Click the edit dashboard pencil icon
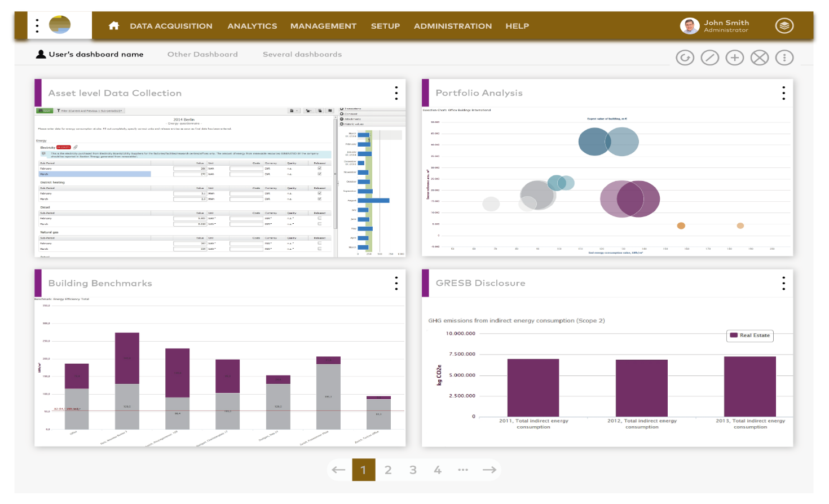This screenshot has height=504, width=829. (x=710, y=58)
